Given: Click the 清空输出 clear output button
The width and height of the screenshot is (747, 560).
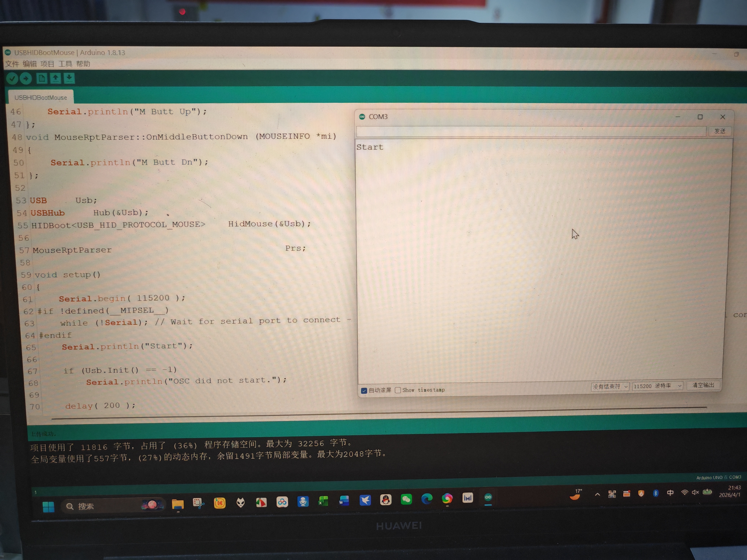Looking at the screenshot, I should pyautogui.click(x=703, y=385).
